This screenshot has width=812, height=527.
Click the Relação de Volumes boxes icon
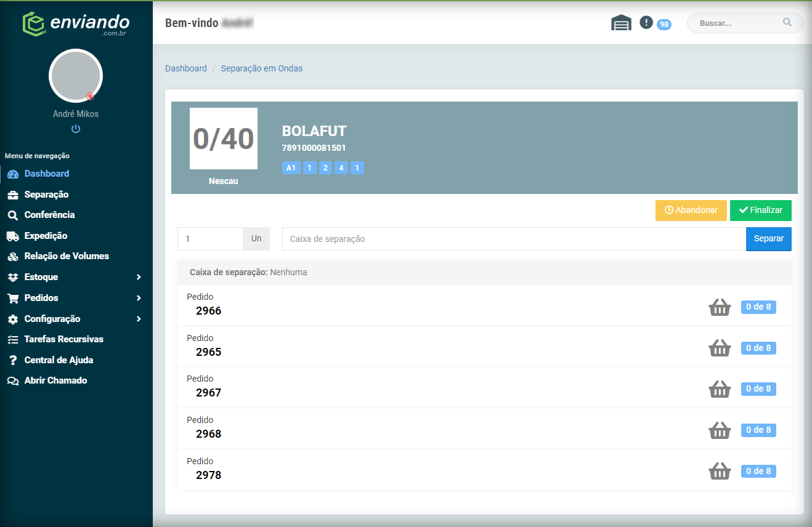pyautogui.click(x=13, y=257)
